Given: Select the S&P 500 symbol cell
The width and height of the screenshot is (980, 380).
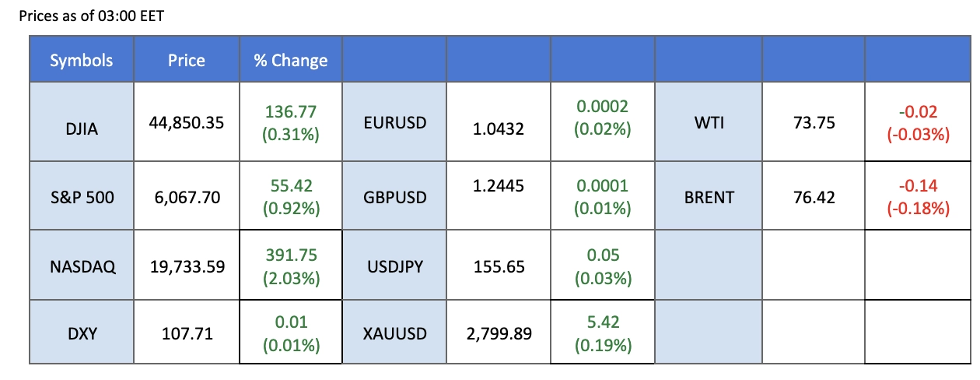Looking at the screenshot, I should pos(82,198).
